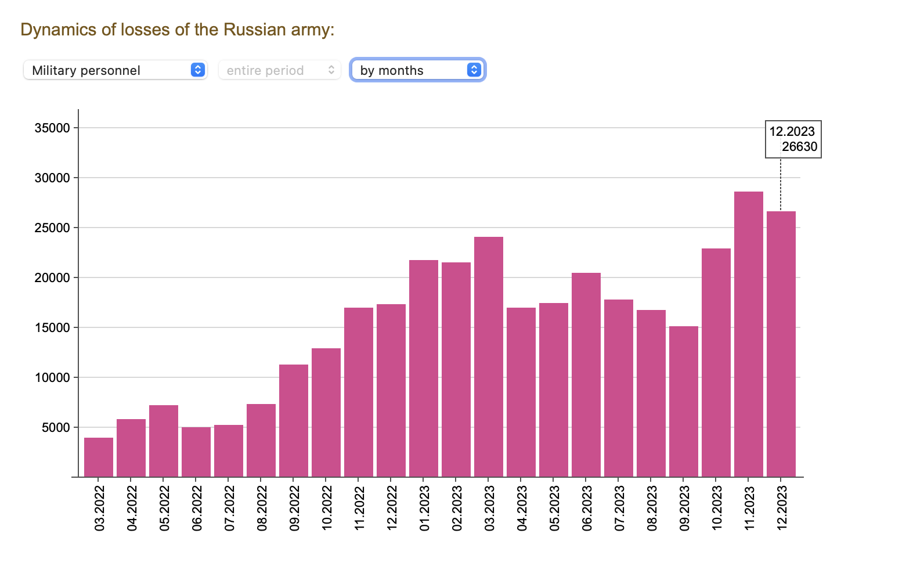Click the 12.2023 x-axis label
Image resolution: width=924 pixels, height=577 pixels.
[782, 509]
